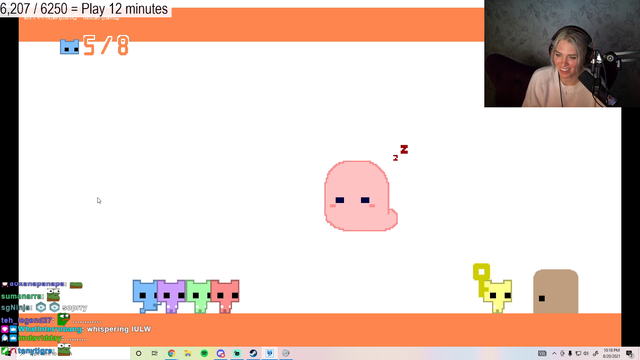The height and width of the screenshot is (360, 640).
Task: Click chat username teh_legend27
Action: [x=27, y=320]
